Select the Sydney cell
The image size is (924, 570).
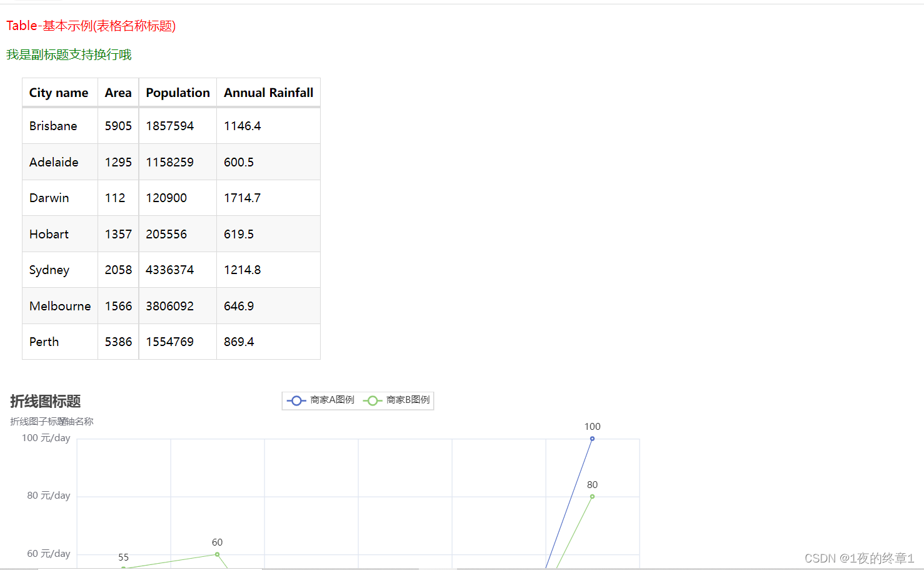60,270
